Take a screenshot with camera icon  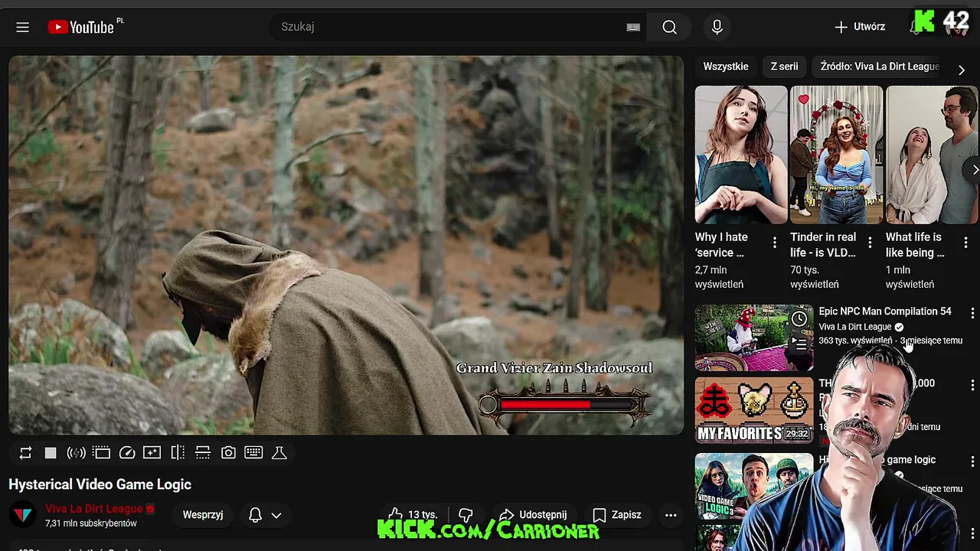click(228, 453)
